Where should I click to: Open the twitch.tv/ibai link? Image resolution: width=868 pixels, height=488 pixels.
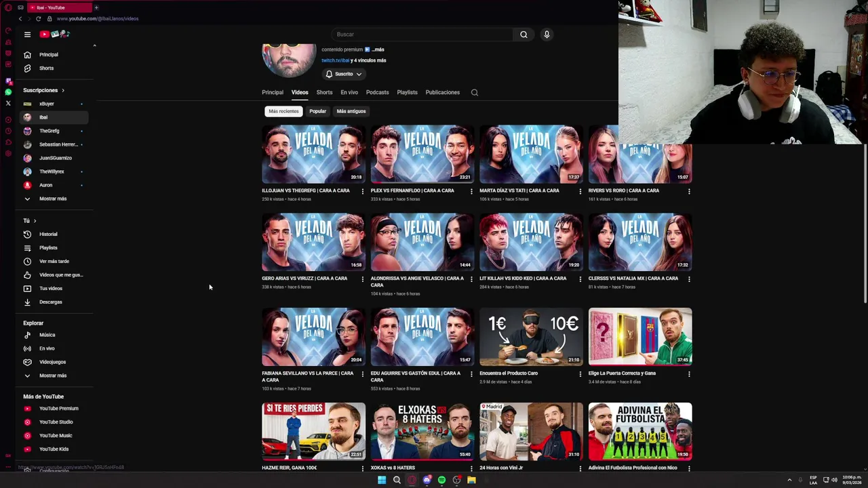(x=335, y=60)
